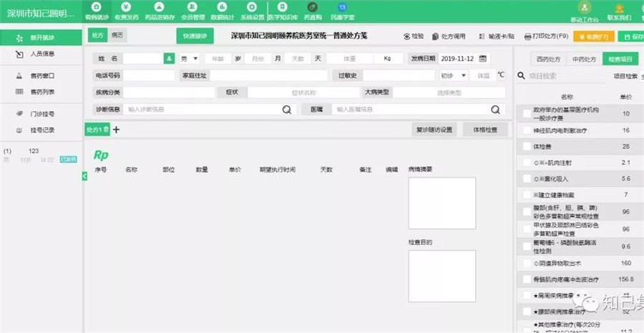Check the 神经肌肉电刺激治疗 item
Screen dimensions: 644x333
pos(527,130)
